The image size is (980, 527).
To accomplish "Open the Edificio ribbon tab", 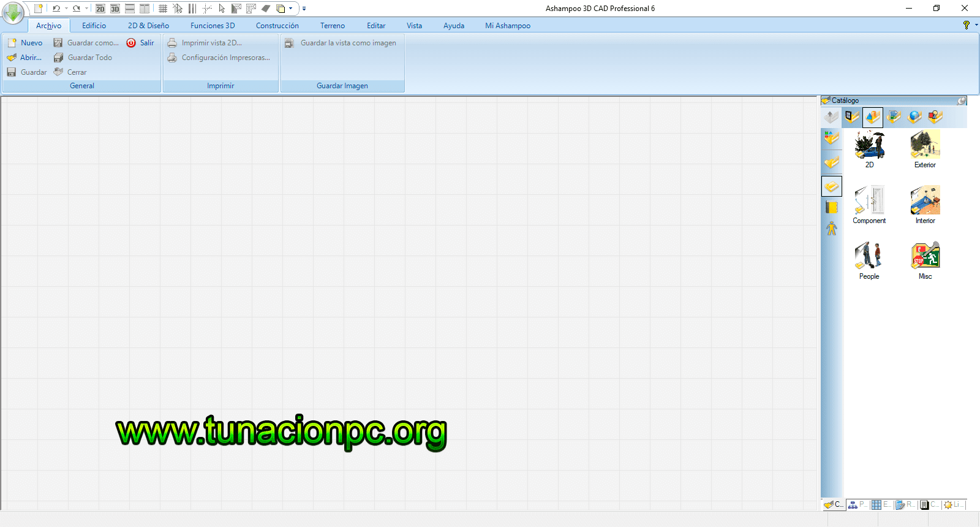I will coord(94,26).
